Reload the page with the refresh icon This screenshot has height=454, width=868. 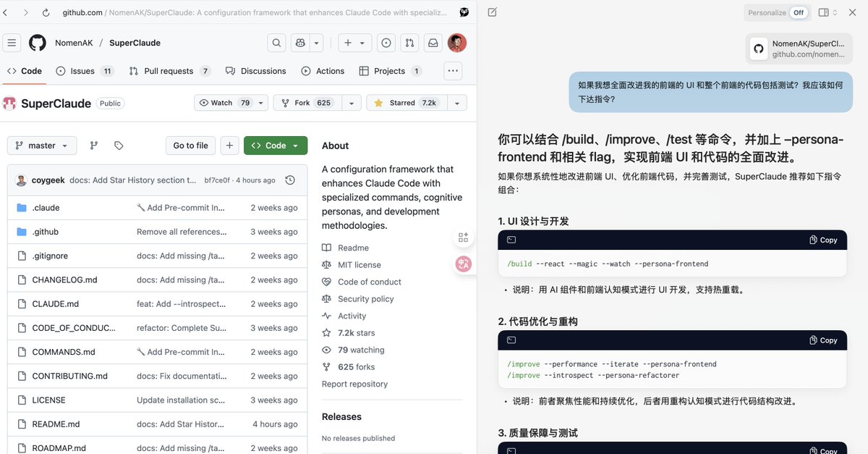point(46,13)
